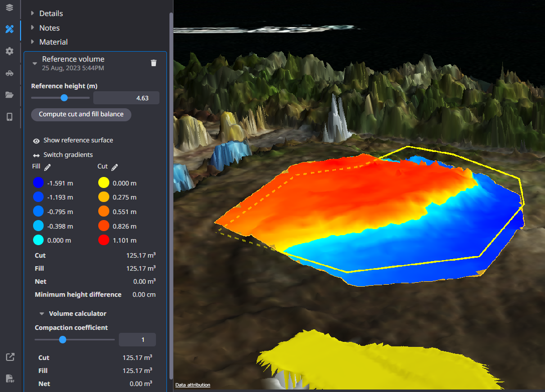The height and width of the screenshot is (392, 545).
Task: Edit Cut gradient with pencil icon
Action: tap(115, 167)
